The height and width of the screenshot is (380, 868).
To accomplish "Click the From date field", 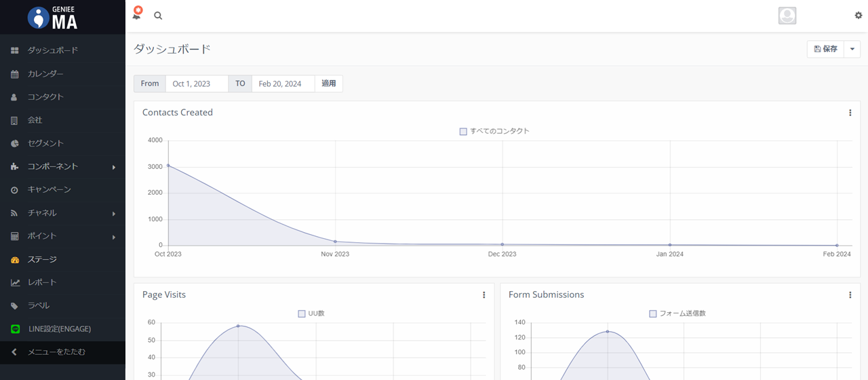I will coord(197,83).
